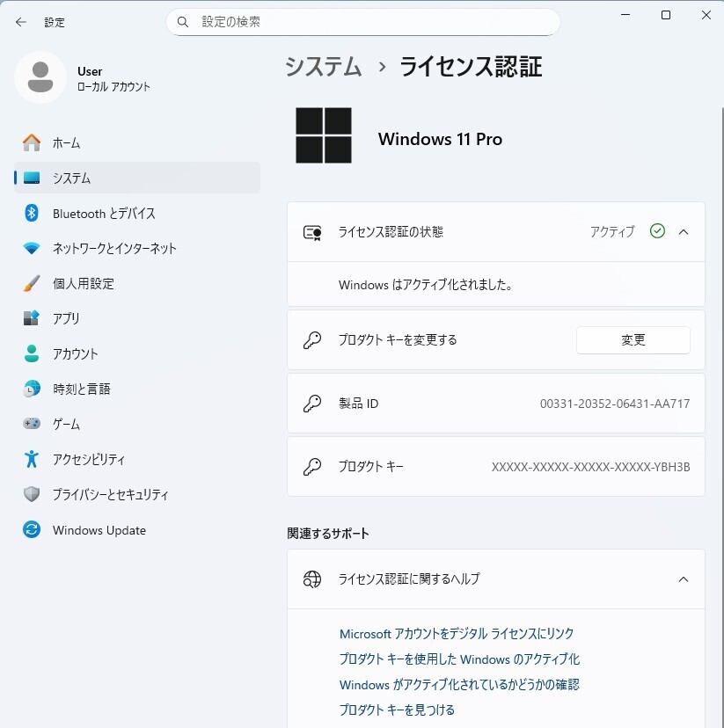The width and height of the screenshot is (724, 728).
Task: Collapse the ライセンス認証に関するヘルプ chevron
Action: coord(684,579)
